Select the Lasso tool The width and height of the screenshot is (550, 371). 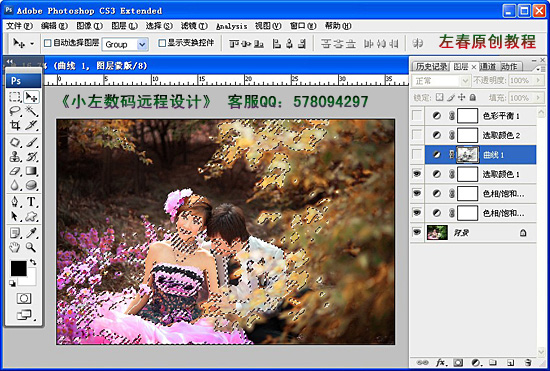coord(15,111)
